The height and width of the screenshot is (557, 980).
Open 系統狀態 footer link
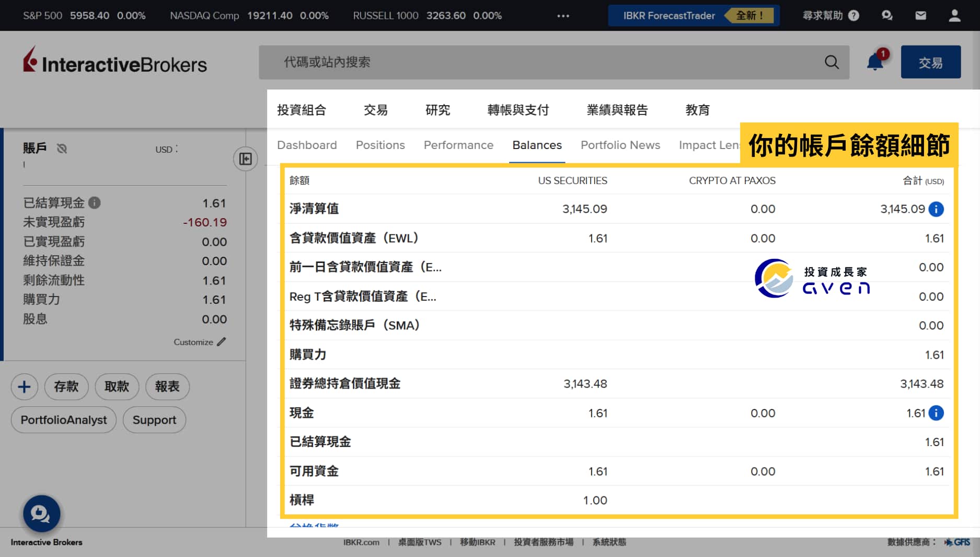coord(609,542)
